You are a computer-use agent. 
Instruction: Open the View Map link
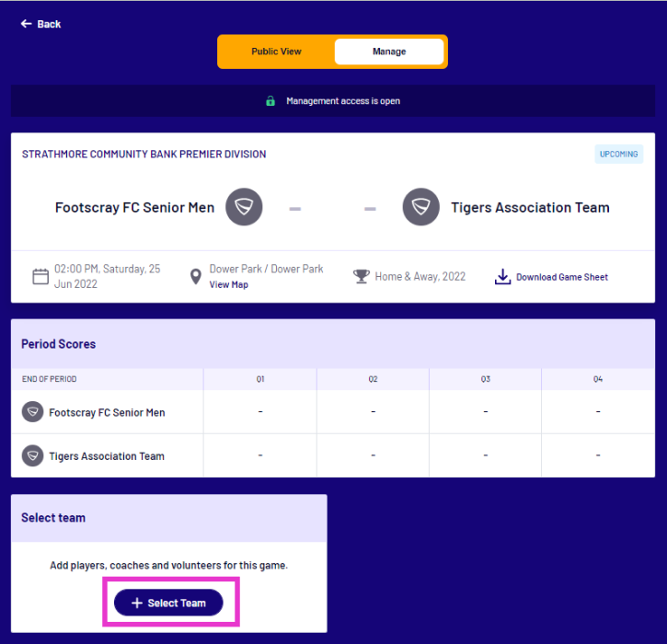(x=228, y=285)
